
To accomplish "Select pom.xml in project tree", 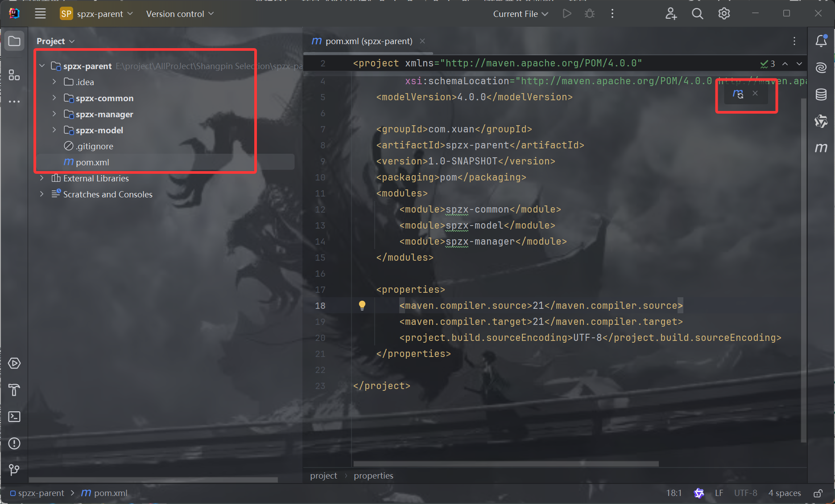I will [165, 162].
